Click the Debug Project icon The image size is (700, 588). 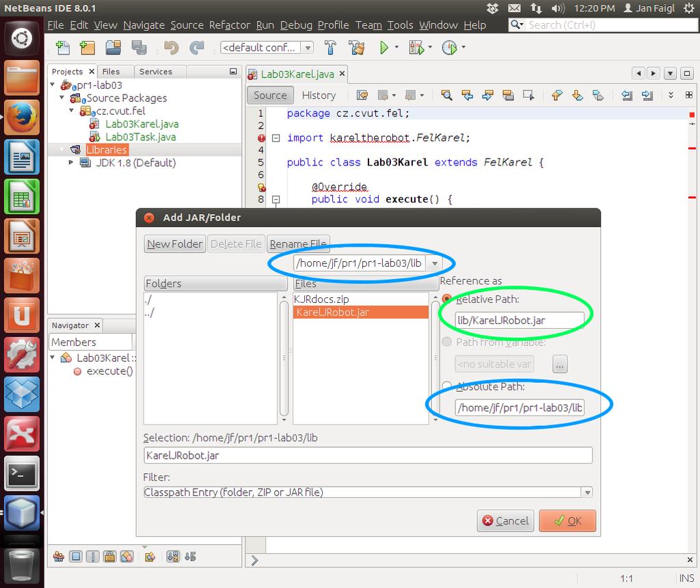click(x=416, y=47)
